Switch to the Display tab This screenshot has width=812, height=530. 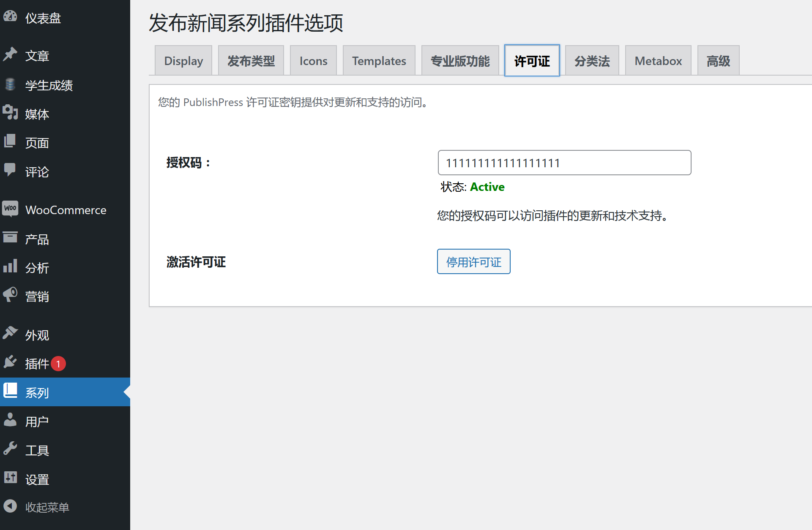183,60
